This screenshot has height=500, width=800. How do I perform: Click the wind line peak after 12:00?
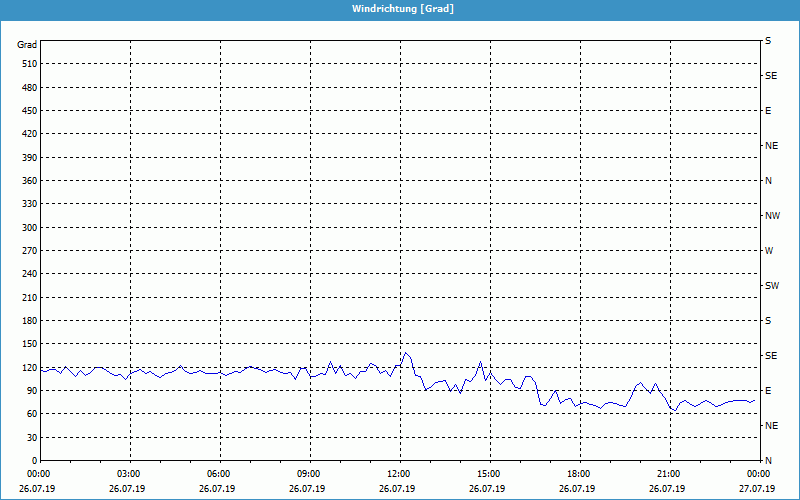click(x=405, y=352)
